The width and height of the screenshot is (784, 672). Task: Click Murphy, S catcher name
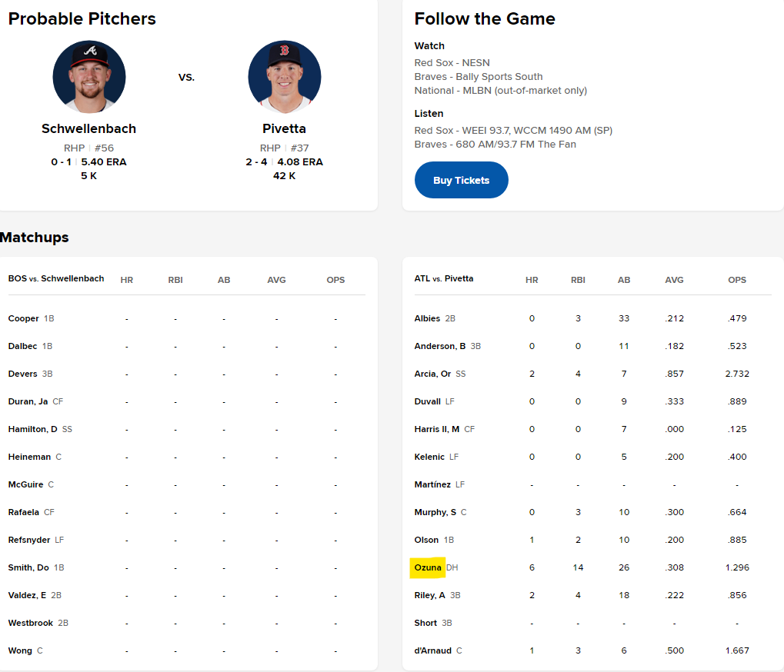click(435, 512)
